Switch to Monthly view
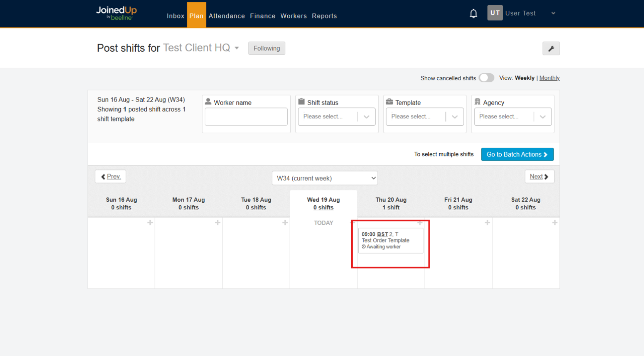 tap(549, 78)
